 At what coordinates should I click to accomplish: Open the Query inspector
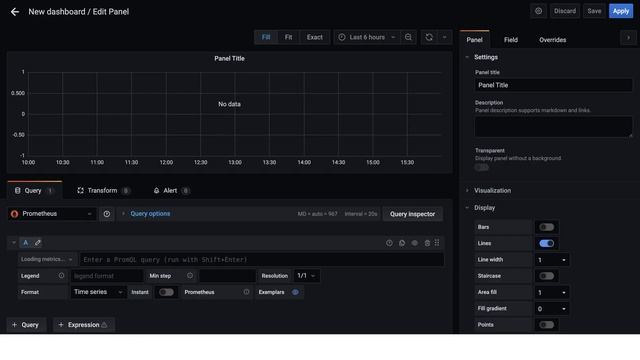pos(412,214)
